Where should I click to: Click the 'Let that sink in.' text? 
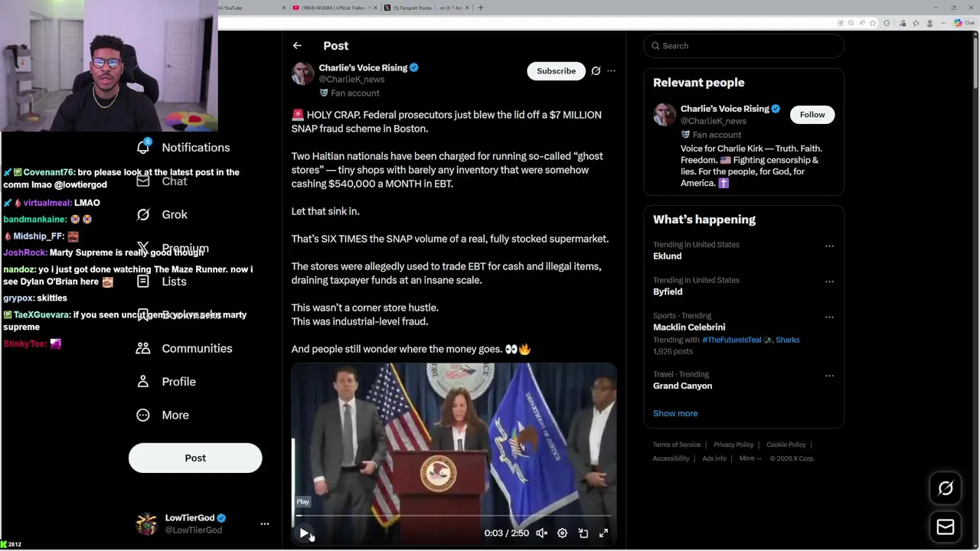coord(325,211)
